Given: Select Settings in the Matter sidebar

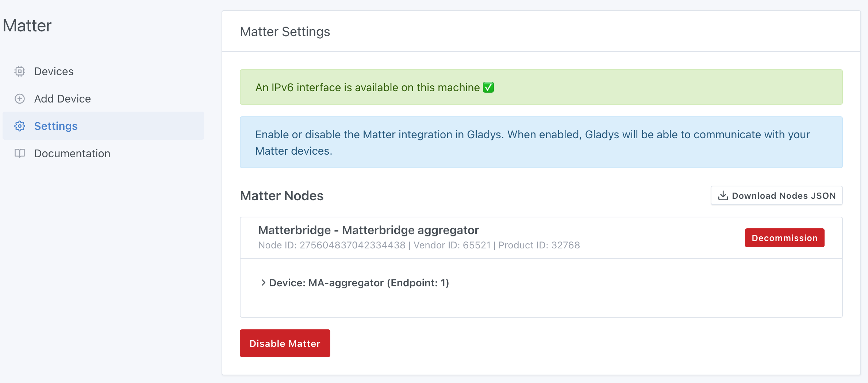Looking at the screenshot, I should coord(56,126).
